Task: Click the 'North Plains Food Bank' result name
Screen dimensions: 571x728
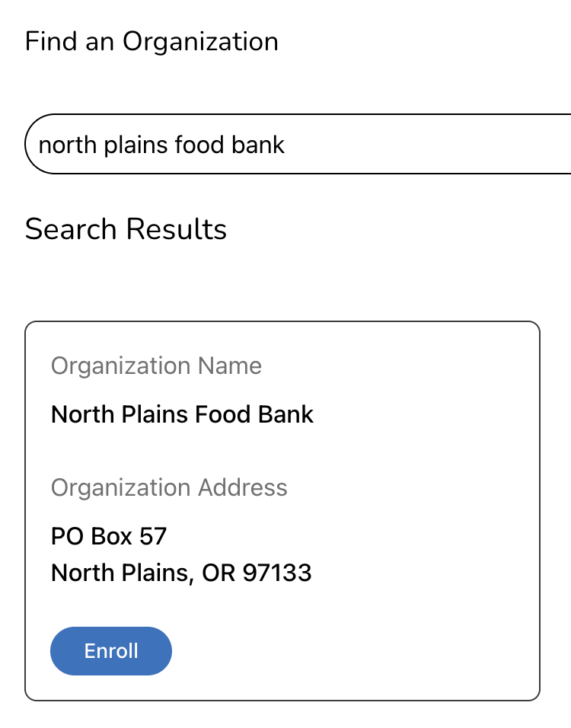Action: pos(182,415)
